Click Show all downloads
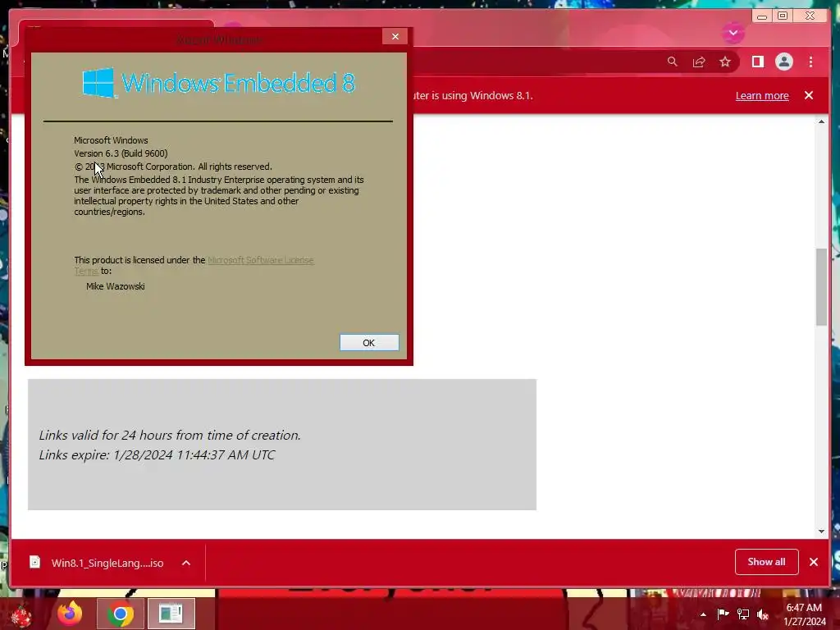This screenshot has height=630, width=840. pyautogui.click(x=767, y=562)
